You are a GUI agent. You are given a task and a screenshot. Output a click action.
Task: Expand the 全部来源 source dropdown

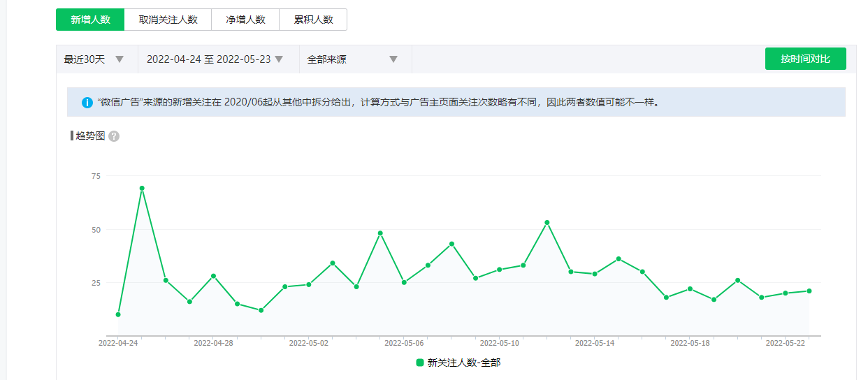click(x=352, y=59)
